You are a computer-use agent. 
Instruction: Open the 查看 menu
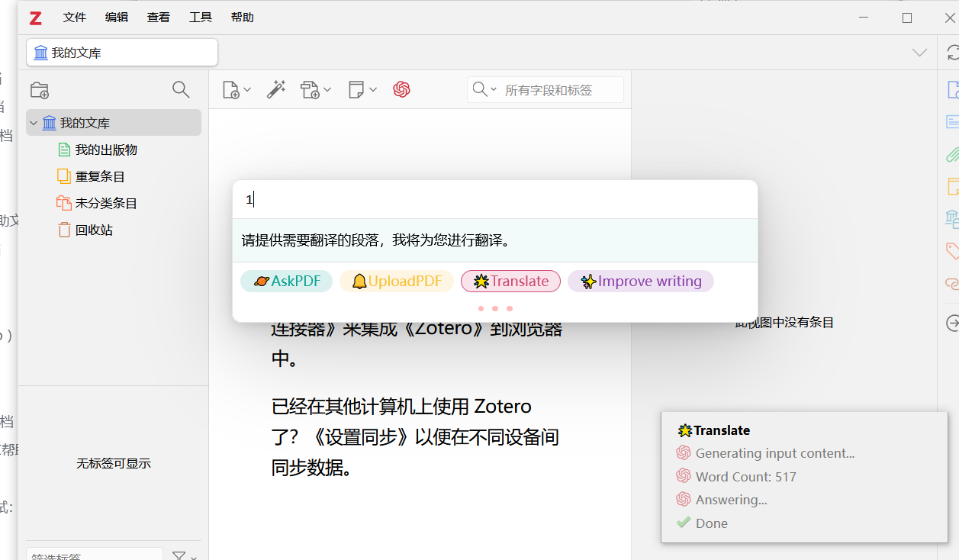tap(159, 18)
